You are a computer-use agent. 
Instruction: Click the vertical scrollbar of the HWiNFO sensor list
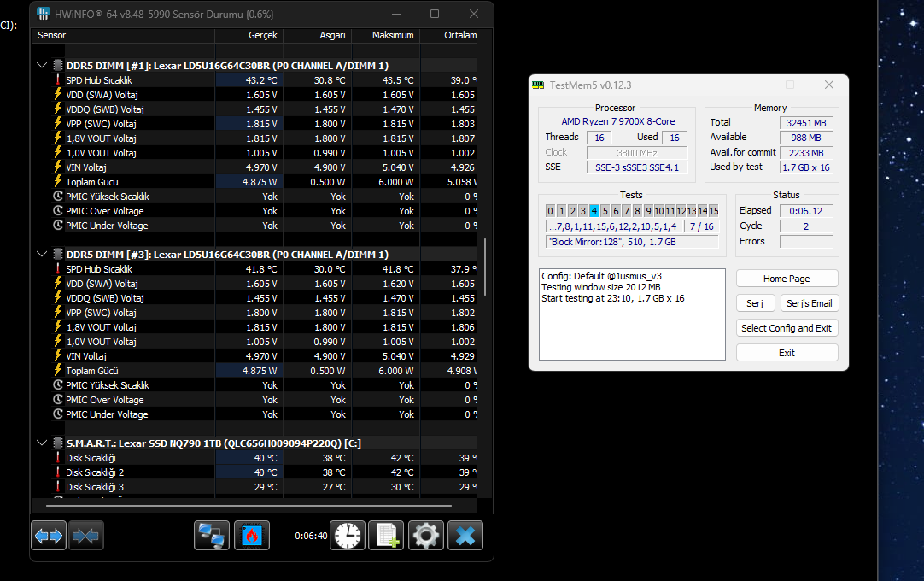click(x=485, y=267)
